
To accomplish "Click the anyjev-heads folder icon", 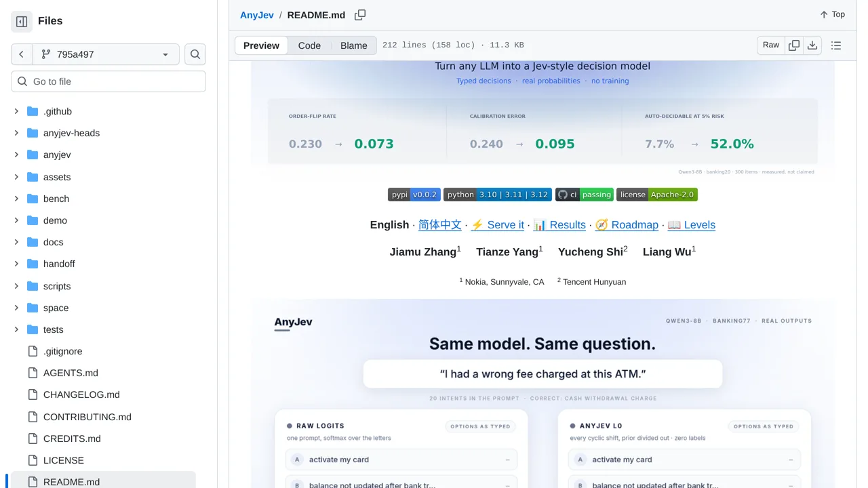I will 33,133.
